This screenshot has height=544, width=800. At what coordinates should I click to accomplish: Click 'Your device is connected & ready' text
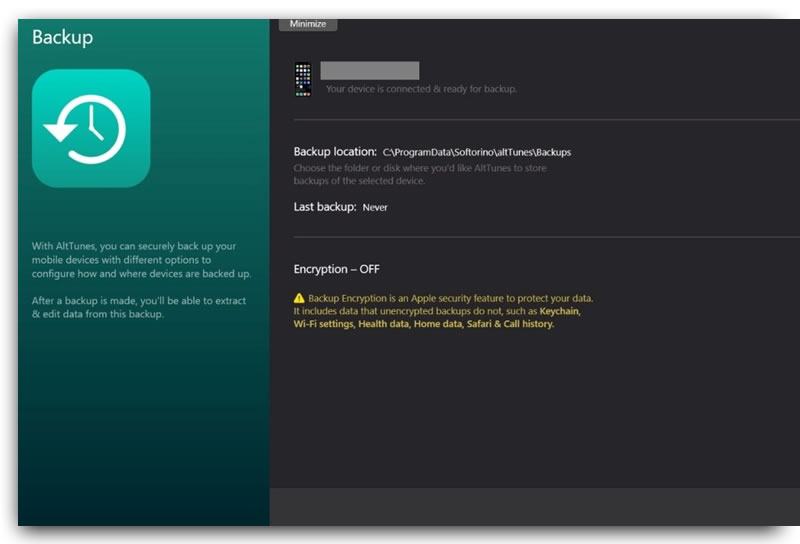421,89
